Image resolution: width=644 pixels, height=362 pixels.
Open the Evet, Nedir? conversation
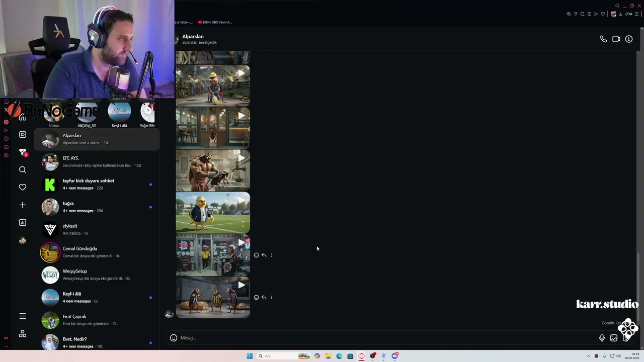[x=97, y=342]
